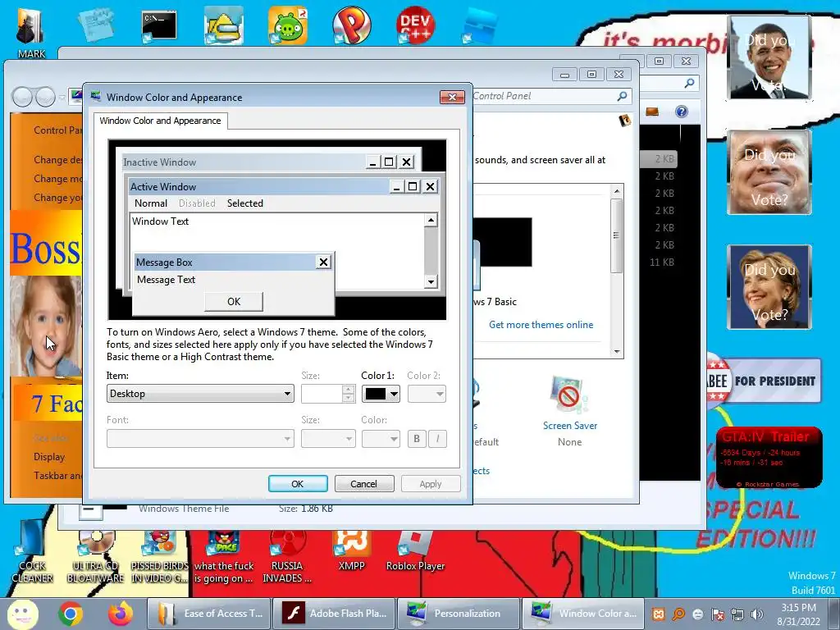Click the Obama Did you Vote gadget
Image resolution: width=840 pixels, height=630 pixels.
[x=769, y=58]
